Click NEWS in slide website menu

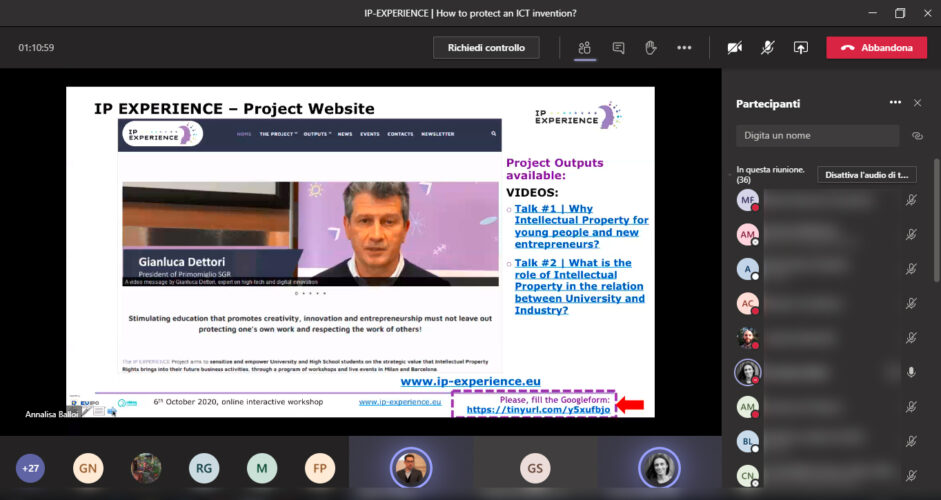tap(344, 134)
